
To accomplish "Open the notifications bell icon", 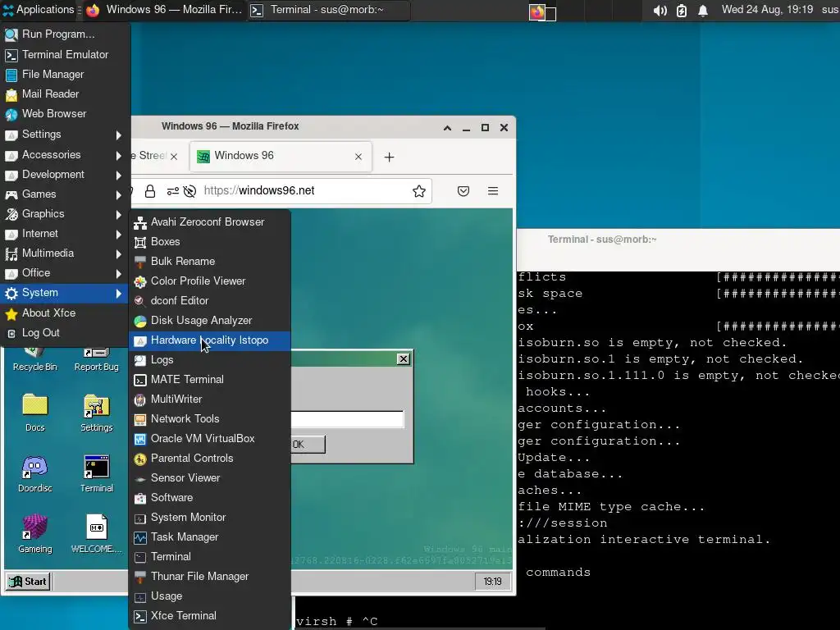I will pos(703,10).
